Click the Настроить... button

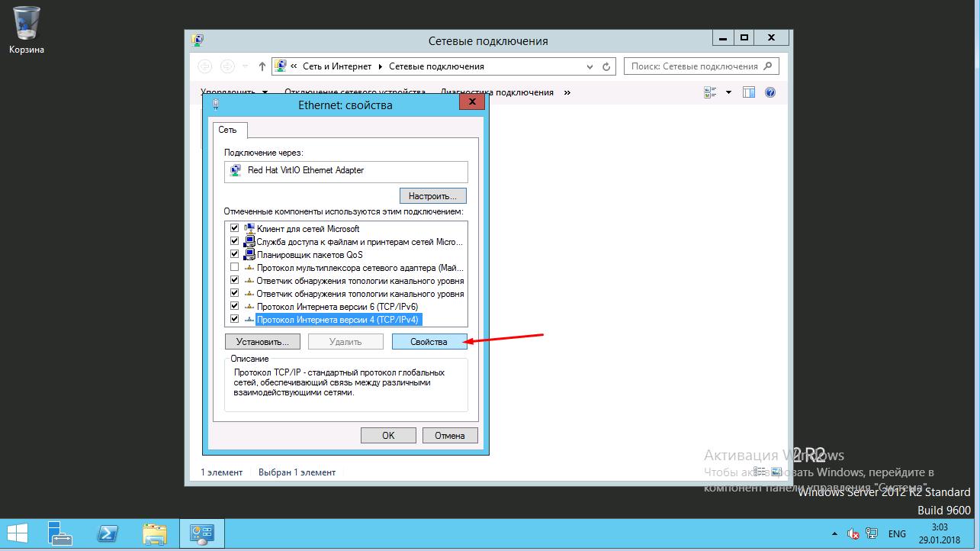(x=432, y=196)
